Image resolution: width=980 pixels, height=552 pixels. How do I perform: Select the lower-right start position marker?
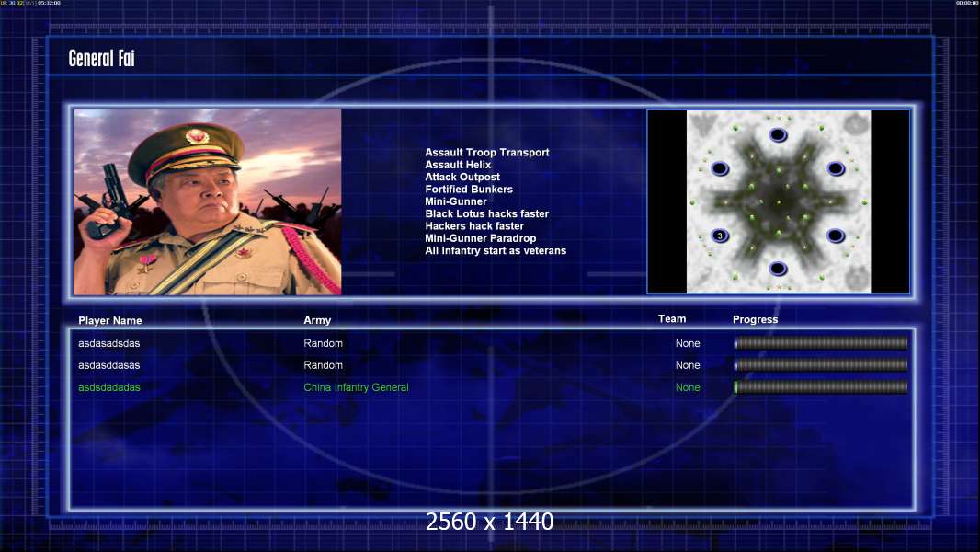coord(837,236)
